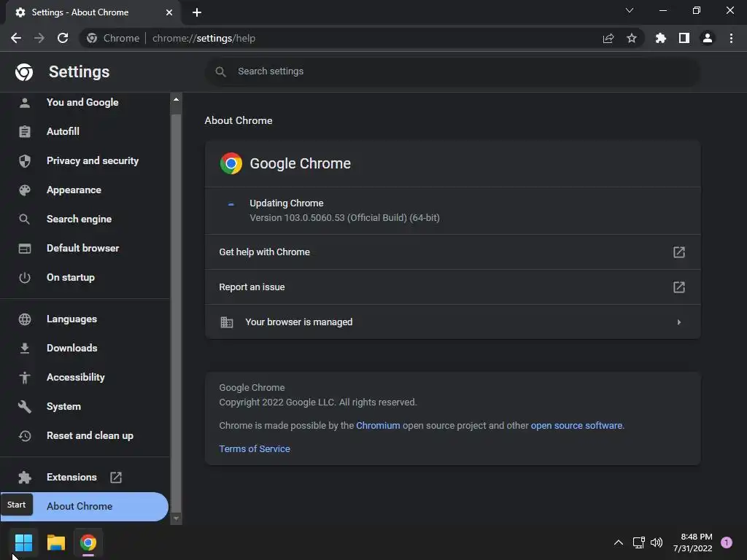This screenshot has width=747, height=560.
Task: Open Get help with Chrome
Action: point(452,252)
